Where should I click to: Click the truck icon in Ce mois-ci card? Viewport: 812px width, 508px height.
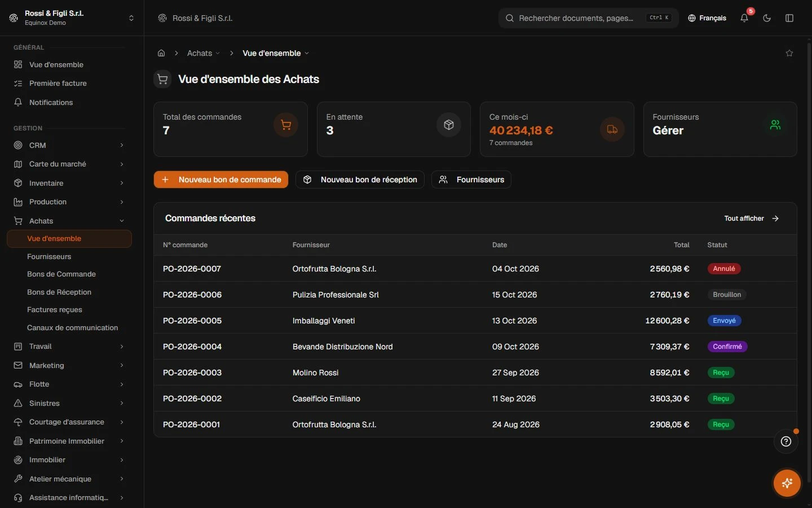(612, 129)
